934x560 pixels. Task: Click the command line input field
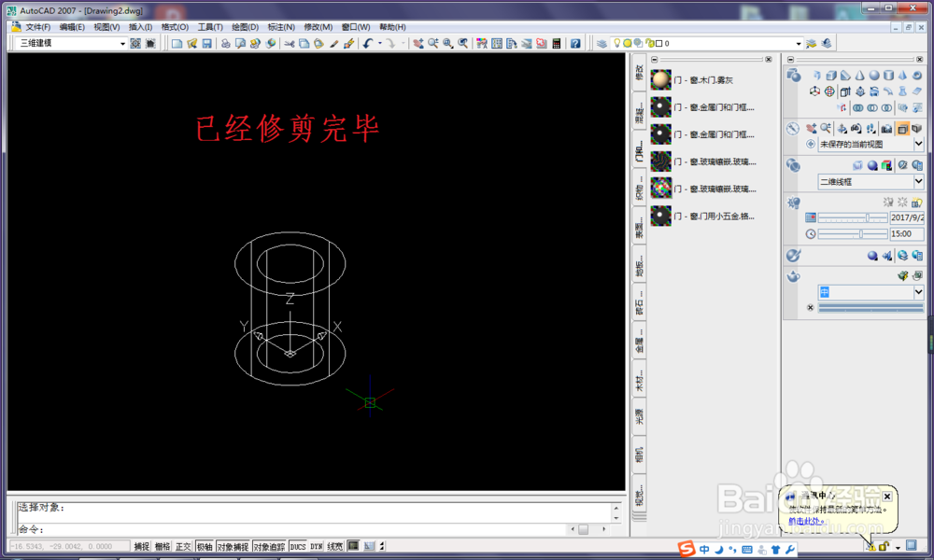[291, 529]
